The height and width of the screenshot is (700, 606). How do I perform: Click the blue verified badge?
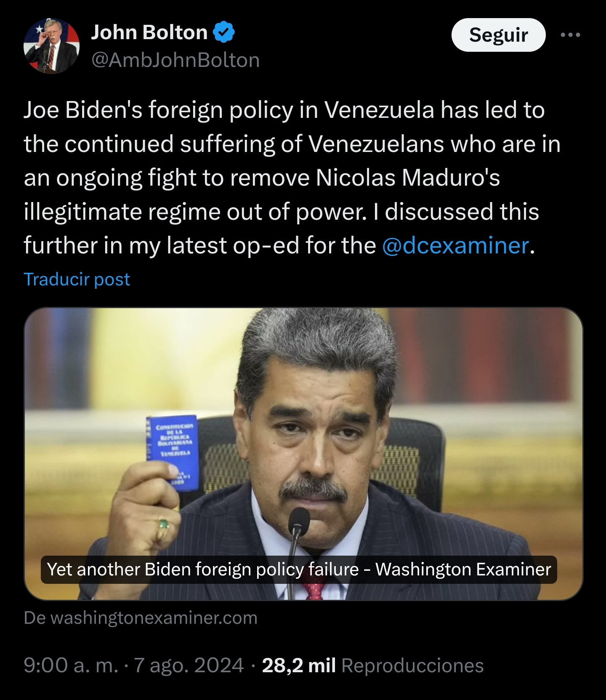coord(224,32)
